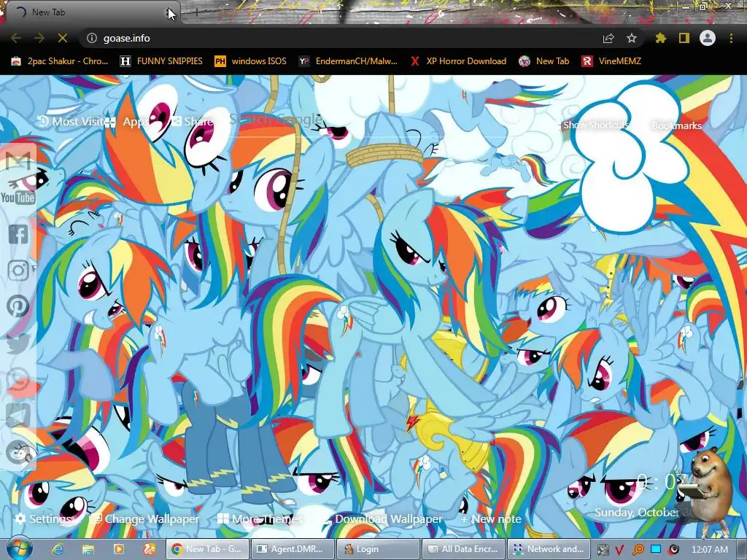Open the Extensions puzzle icon

click(661, 38)
